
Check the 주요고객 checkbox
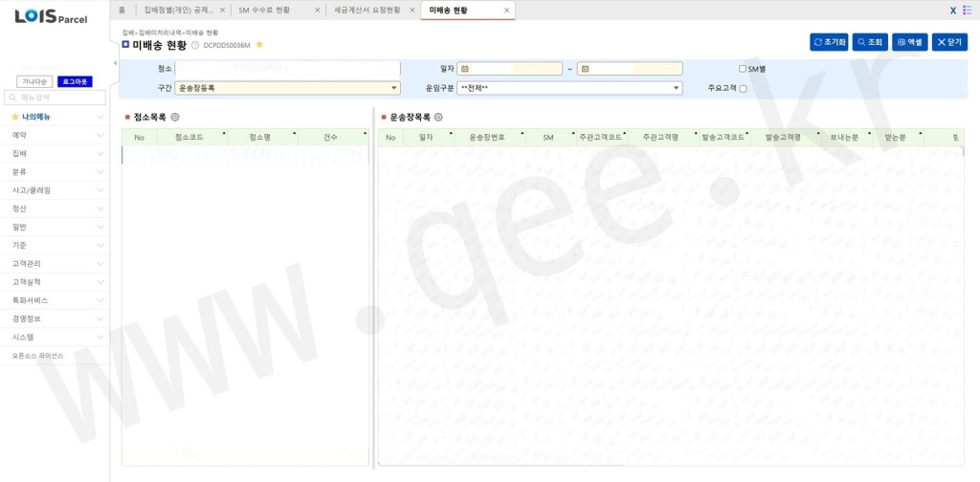(x=743, y=88)
